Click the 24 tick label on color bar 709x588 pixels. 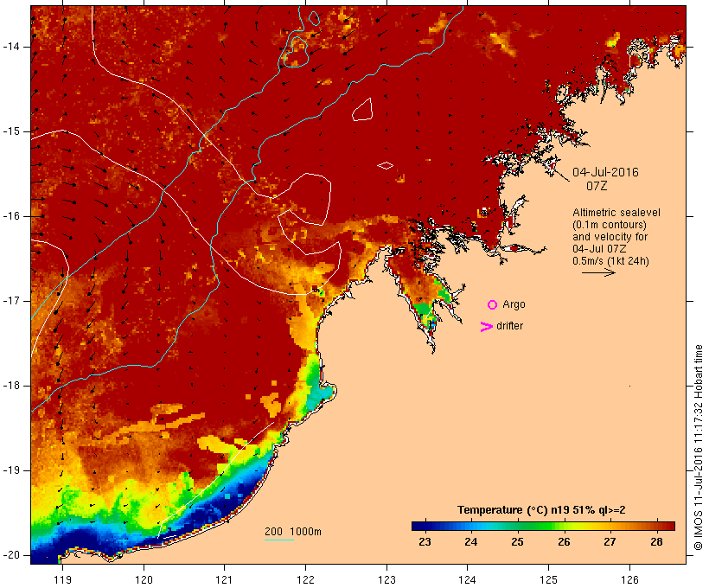[x=470, y=541]
